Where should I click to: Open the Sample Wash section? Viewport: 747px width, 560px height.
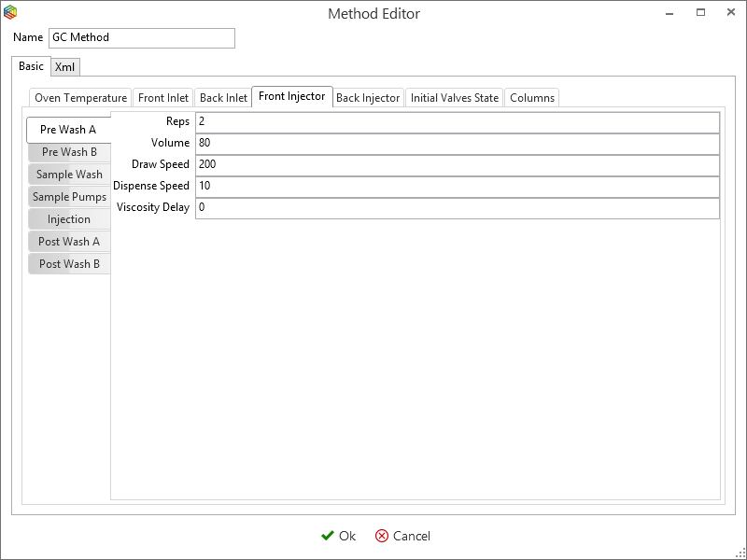point(69,175)
